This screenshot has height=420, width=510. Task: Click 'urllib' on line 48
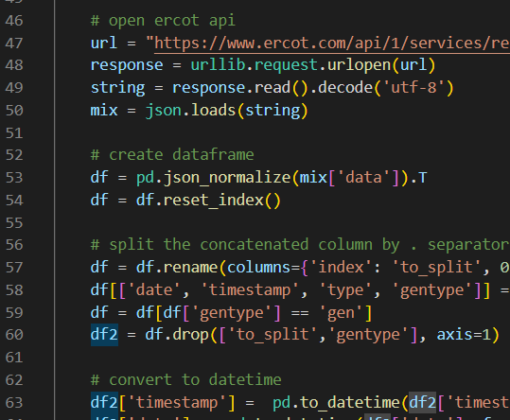click(218, 65)
